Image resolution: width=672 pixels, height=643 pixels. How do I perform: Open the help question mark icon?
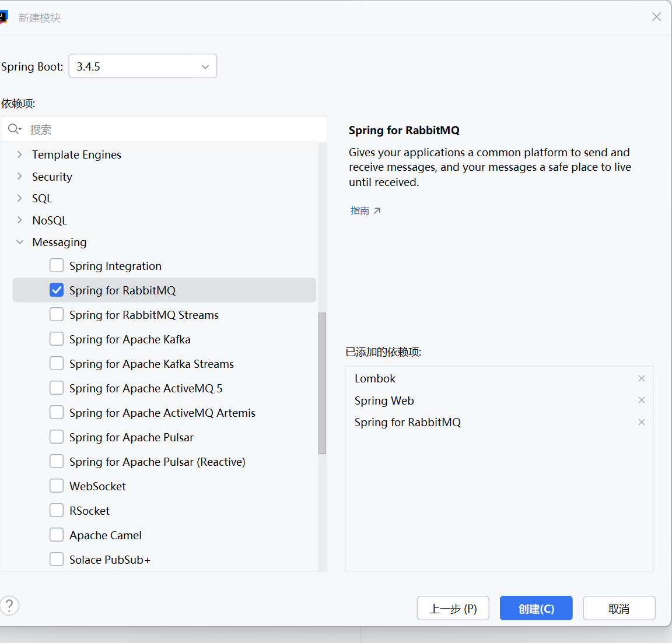(x=9, y=606)
